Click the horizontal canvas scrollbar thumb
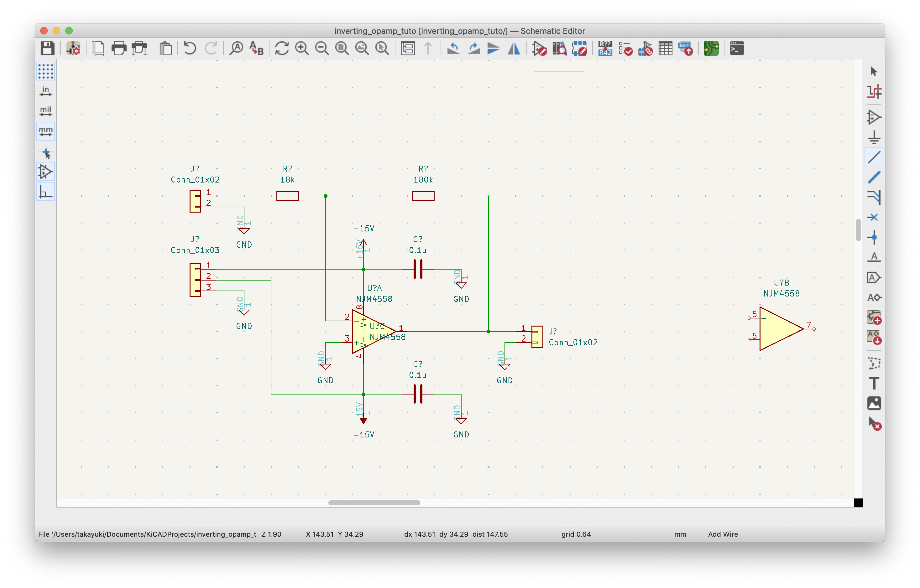 point(374,503)
